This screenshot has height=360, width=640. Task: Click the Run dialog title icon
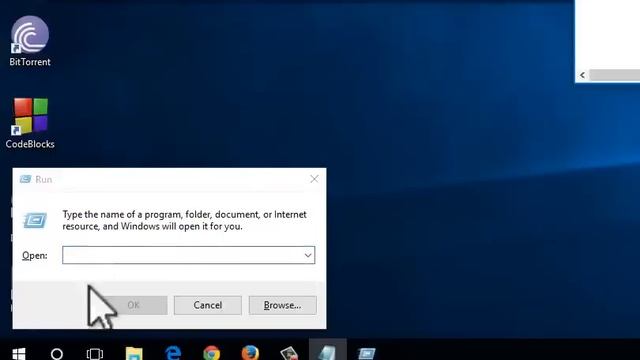[x=25, y=179]
